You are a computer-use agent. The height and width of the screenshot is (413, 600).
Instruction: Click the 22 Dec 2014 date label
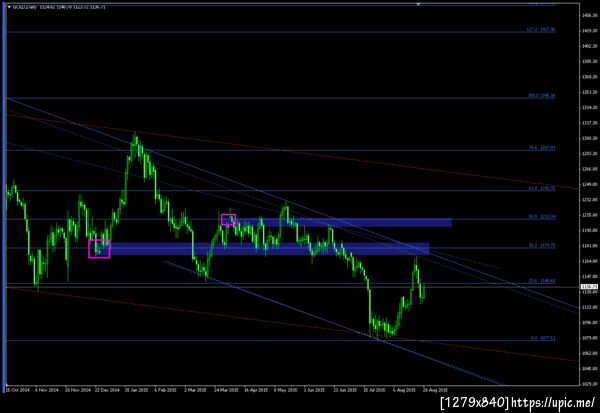pyautogui.click(x=107, y=390)
